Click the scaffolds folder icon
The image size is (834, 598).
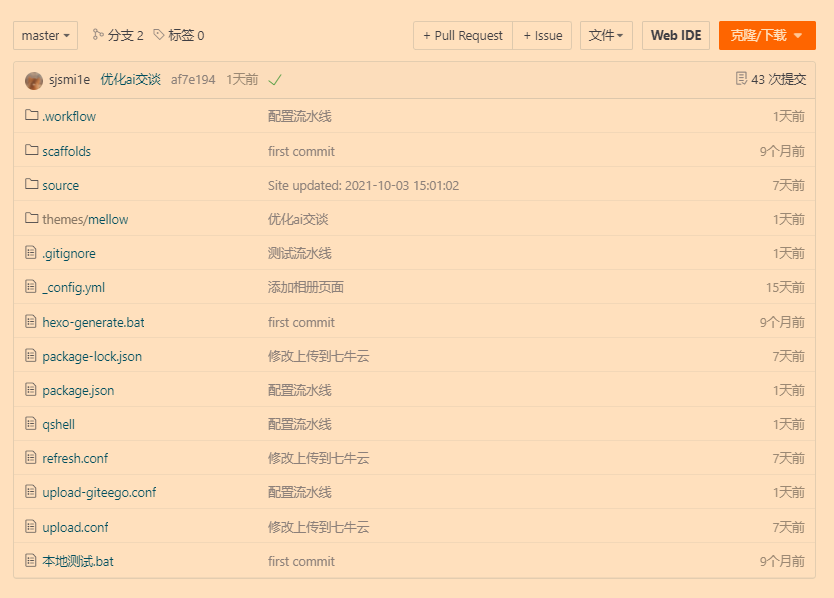coord(32,150)
